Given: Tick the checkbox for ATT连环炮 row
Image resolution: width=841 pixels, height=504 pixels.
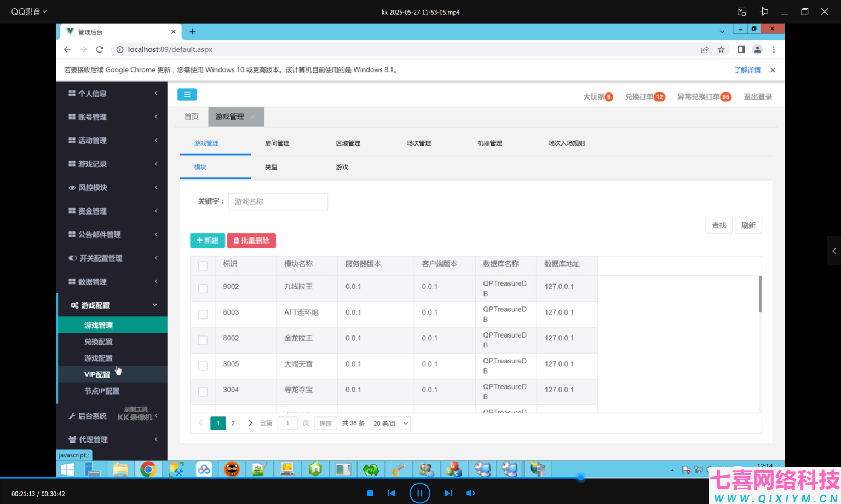Looking at the screenshot, I should click(203, 314).
